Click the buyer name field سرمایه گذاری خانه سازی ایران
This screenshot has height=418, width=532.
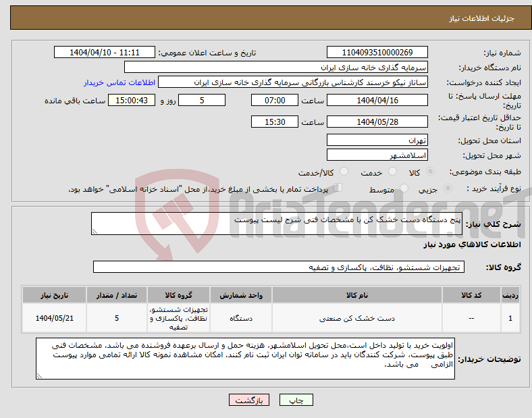(x=276, y=67)
